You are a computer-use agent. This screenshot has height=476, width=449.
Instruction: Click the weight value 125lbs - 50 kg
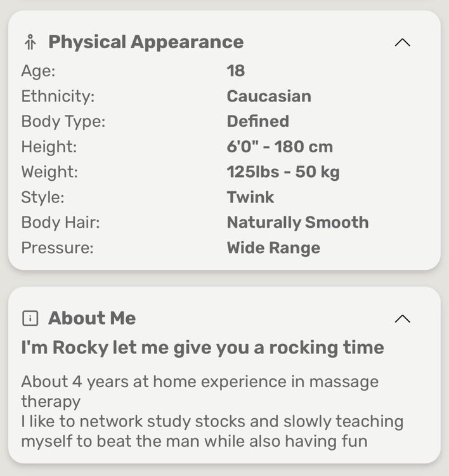[283, 172]
